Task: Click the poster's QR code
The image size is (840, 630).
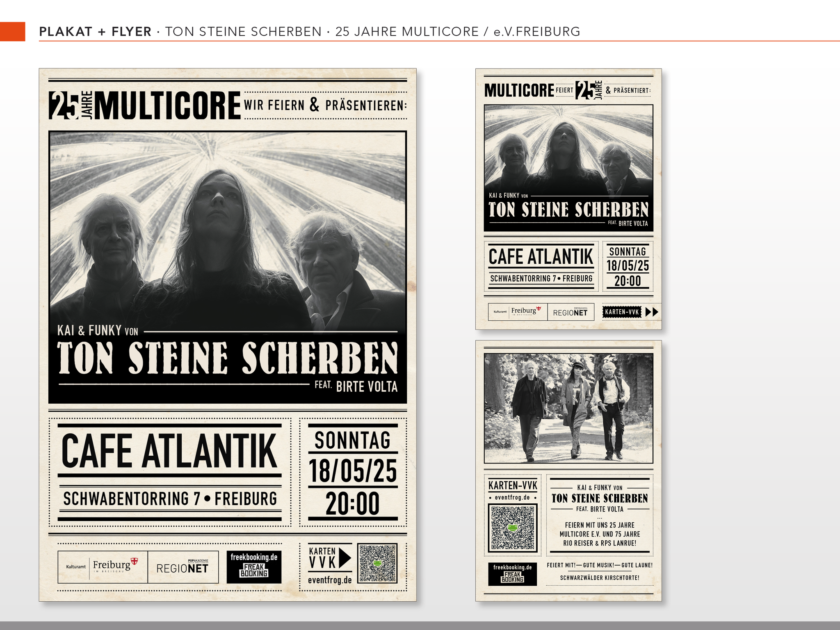Action: point(377,563)
